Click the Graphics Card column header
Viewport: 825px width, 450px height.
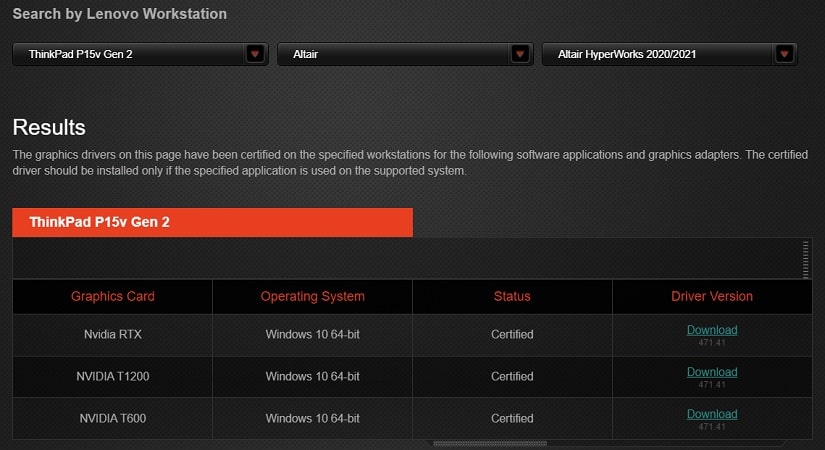[x=113, y=296]
